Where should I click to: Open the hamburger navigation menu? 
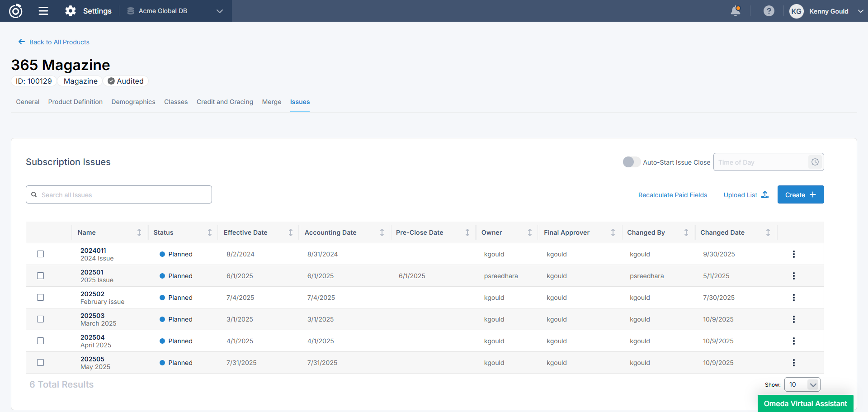(x=43, y=11)
